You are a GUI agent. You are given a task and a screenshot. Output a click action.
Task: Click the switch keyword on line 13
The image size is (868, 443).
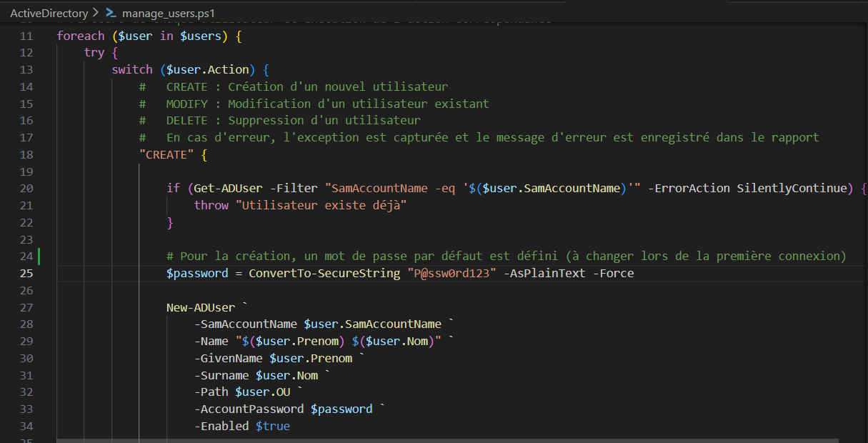coord(132,69)
